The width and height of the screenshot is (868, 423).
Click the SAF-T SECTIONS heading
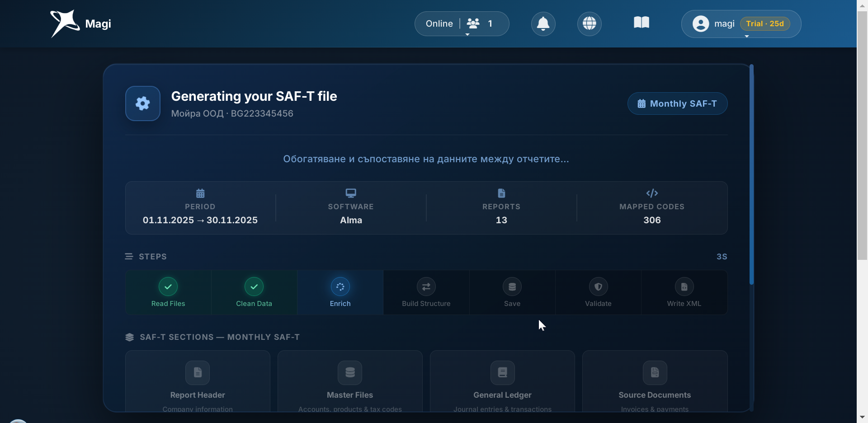220,337
